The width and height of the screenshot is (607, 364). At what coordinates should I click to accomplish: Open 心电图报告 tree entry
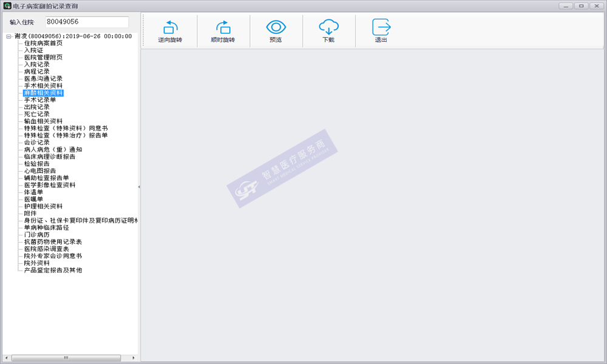[x=40, y=171]
